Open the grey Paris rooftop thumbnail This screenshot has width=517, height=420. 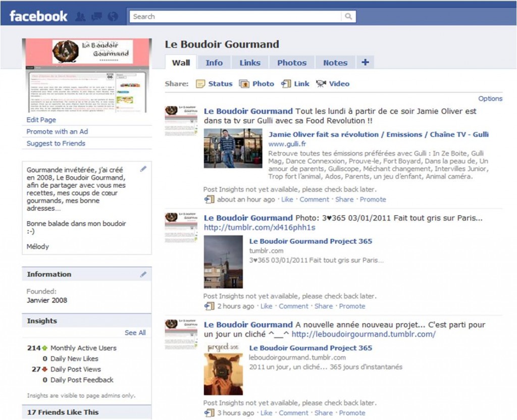(223, 262)
